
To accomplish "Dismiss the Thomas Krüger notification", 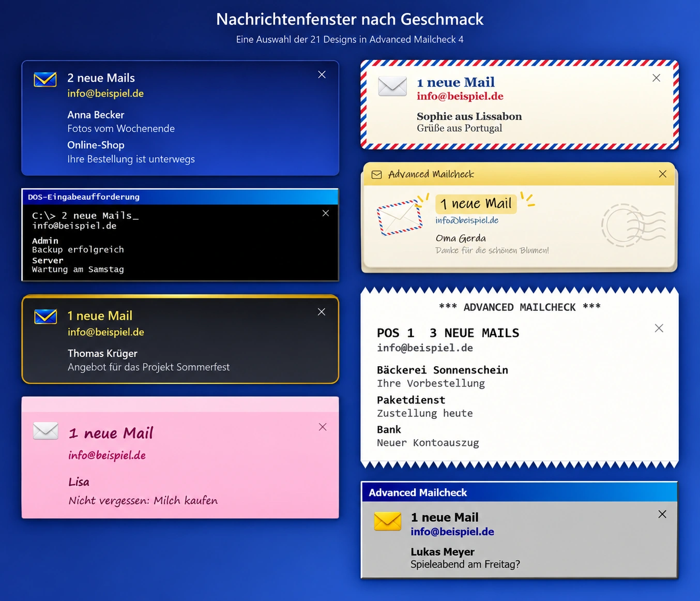I will 322,312.
